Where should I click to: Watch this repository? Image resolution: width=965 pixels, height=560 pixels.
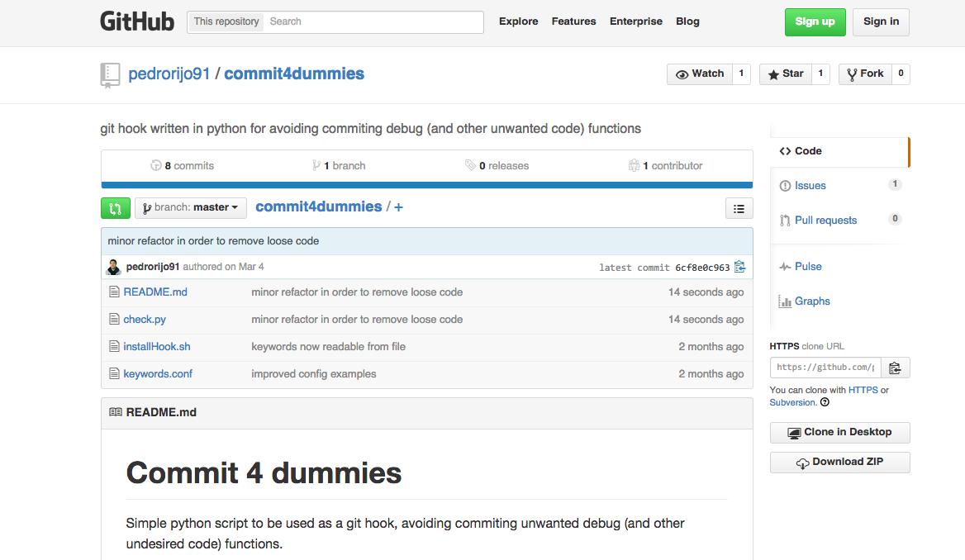pos(700,74)
